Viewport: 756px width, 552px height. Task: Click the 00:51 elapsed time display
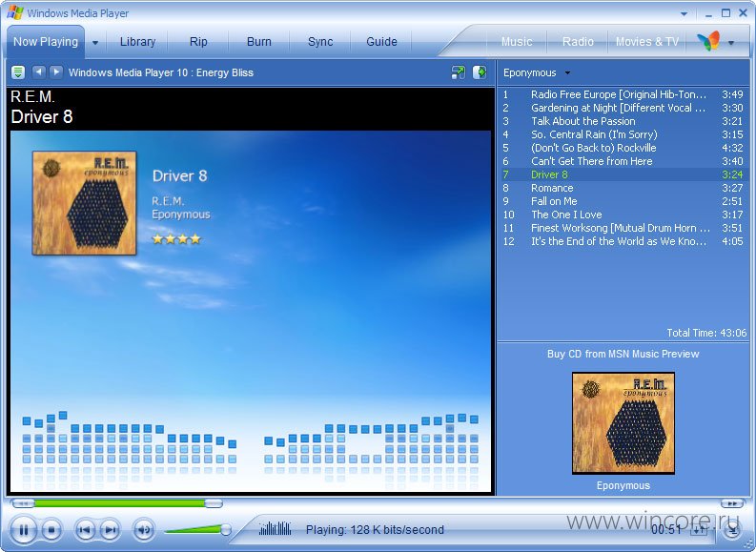pyautogui.click(x=665, y=529)
